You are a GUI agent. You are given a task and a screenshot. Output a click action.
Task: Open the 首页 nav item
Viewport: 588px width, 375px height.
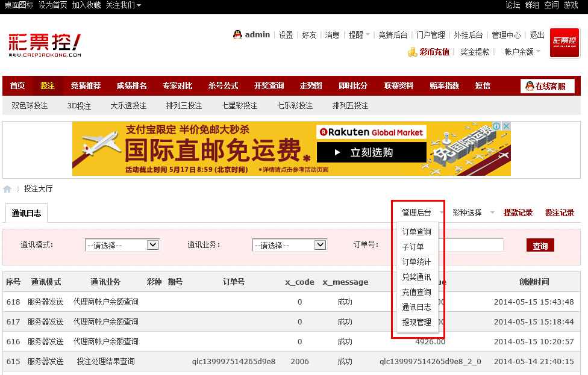17,86
